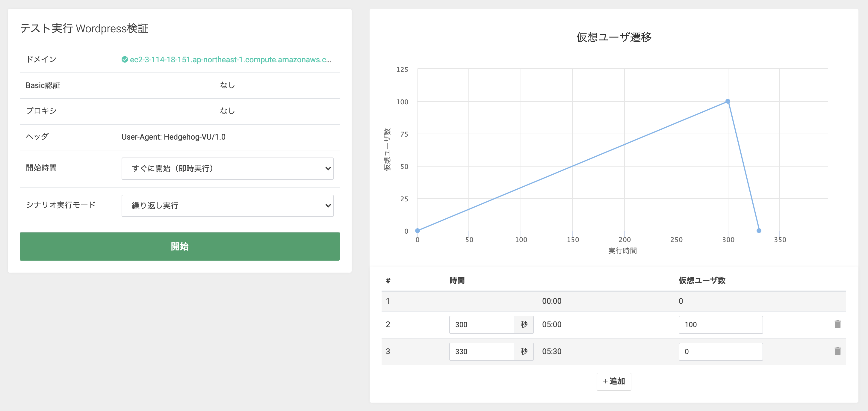Click the 330 seconds time input field

point(482,351)
